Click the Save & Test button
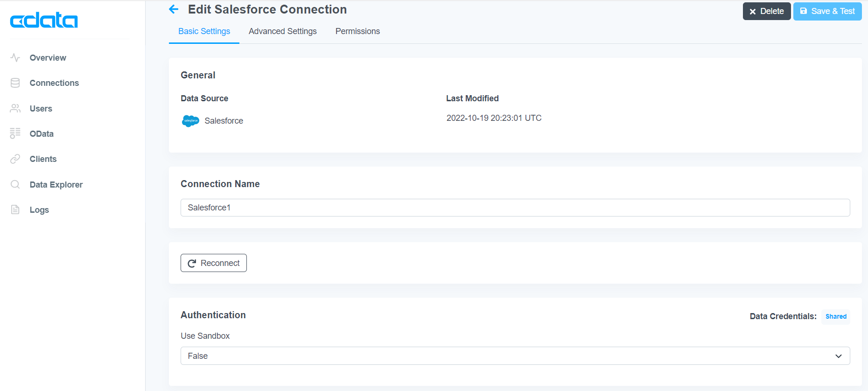 click(x=827, y=11)
